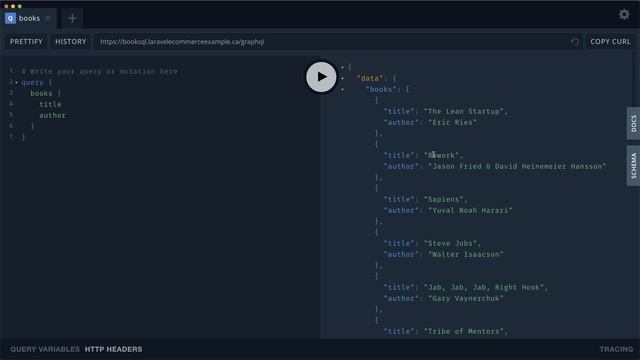The width and height of the screenshot is (640, 360).
Task: Add a new tab with plus icon
Action: click(72, 18)
